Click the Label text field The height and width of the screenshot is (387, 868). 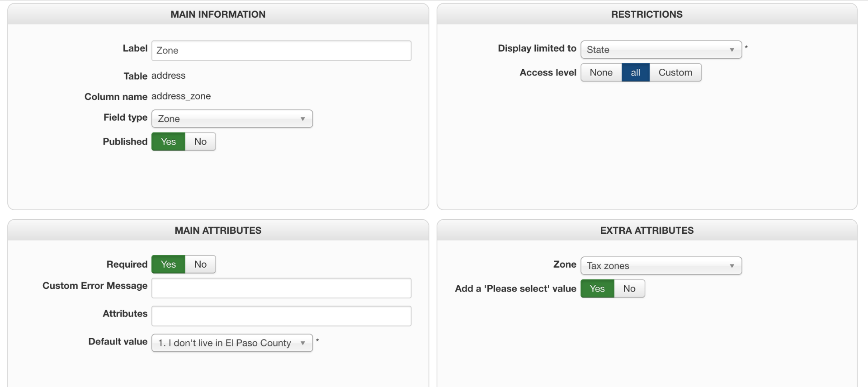pos(281,51)
